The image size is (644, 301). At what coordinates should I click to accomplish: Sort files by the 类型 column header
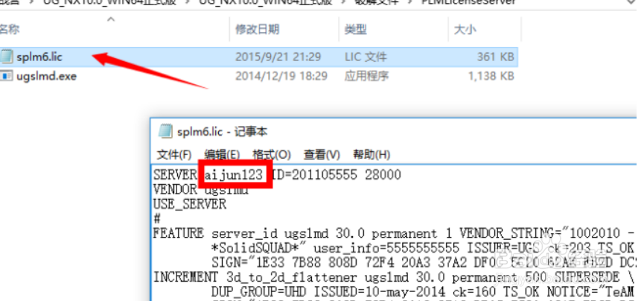click(356, 30)
